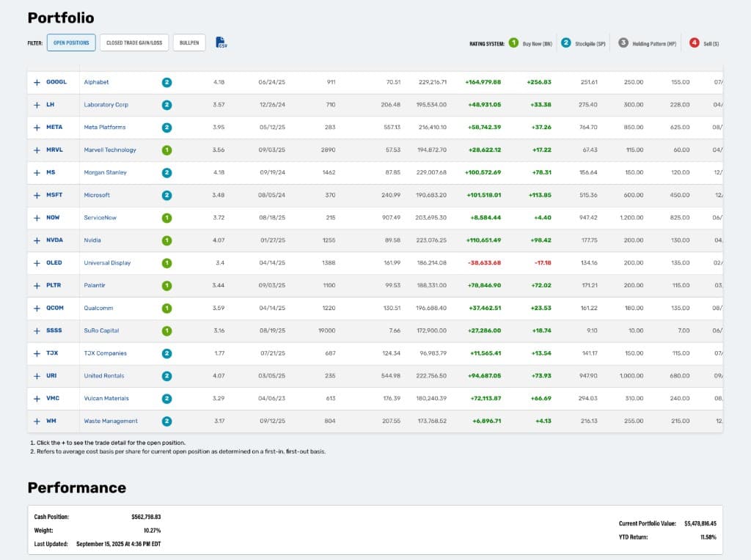Screen dimensions: 751x560
Task: Expand the MS position trade detail
Action: coord(37,173)
